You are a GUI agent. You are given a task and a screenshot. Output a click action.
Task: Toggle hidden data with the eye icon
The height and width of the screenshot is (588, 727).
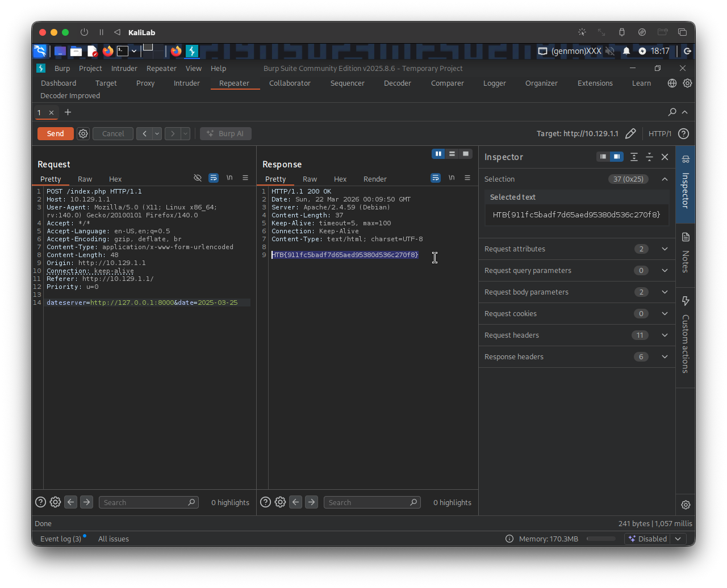click(198, 178)
